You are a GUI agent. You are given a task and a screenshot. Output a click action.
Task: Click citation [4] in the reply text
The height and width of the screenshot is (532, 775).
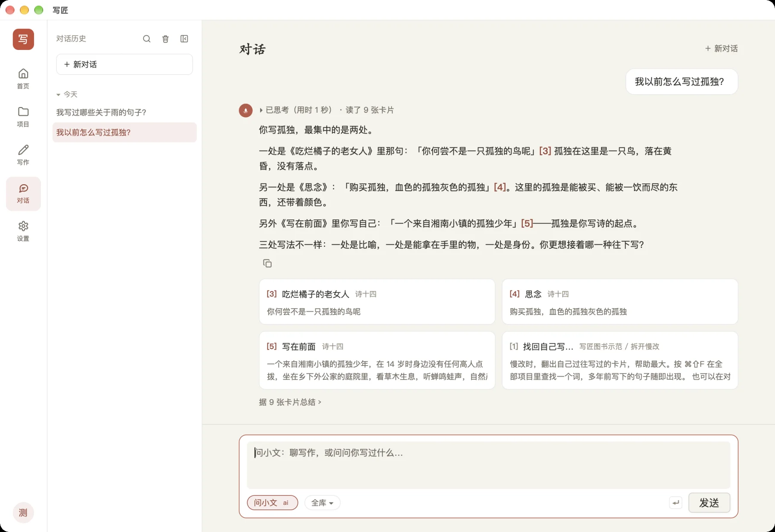click(500, 187)
